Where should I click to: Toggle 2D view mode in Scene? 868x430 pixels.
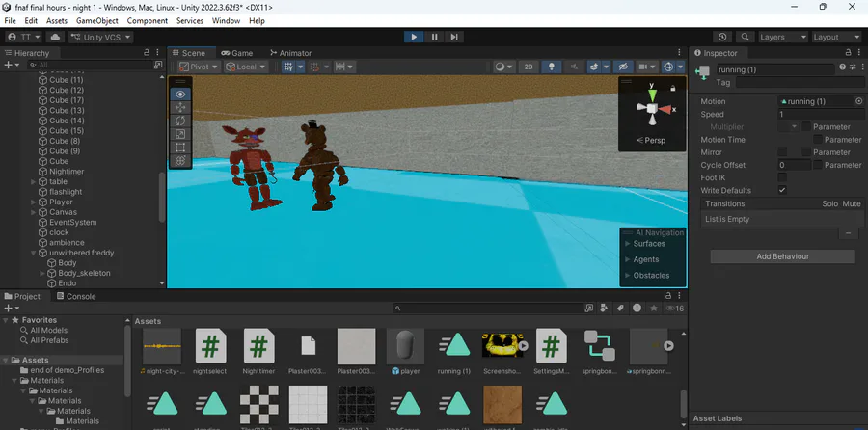pos(529,67)
